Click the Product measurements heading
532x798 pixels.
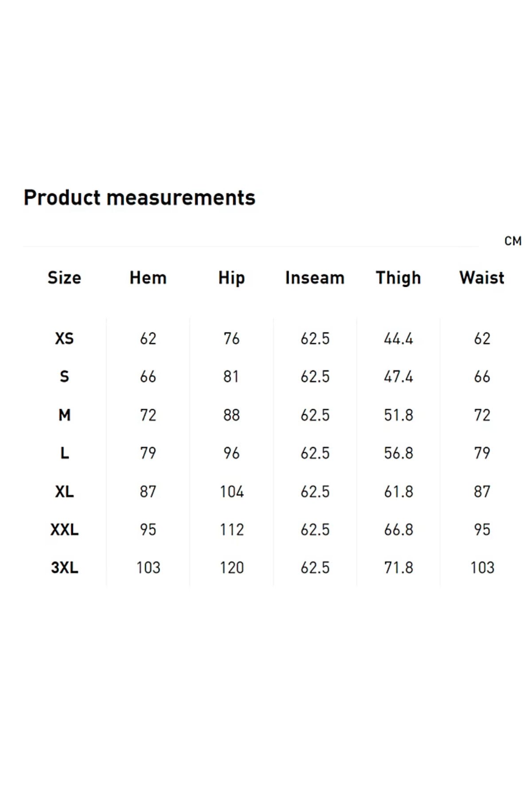[139, 198]
